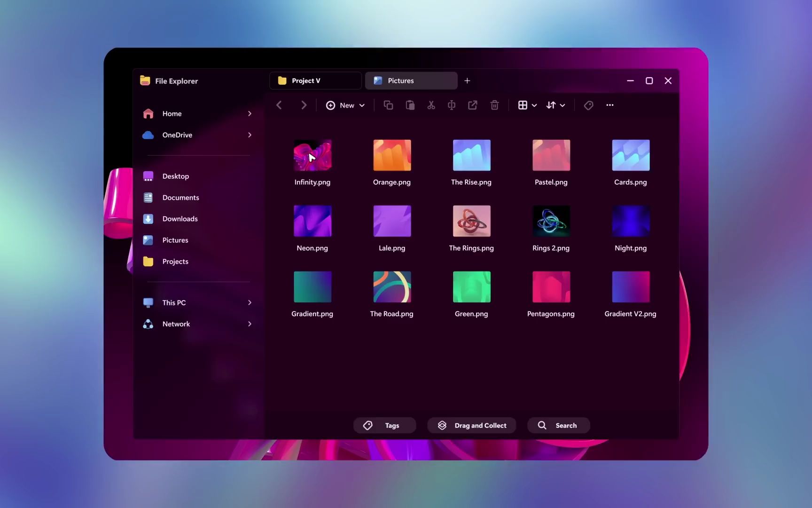The height and width of the screenshot is (508, 812).
Task: Click the Paste clipboard icon
Action: 410,105
